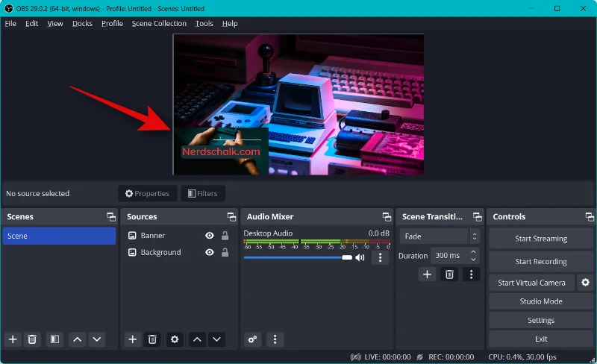The height and width of the screenshot is (364, 597).
Task: Open source Filters button
Action: point(202,193)
